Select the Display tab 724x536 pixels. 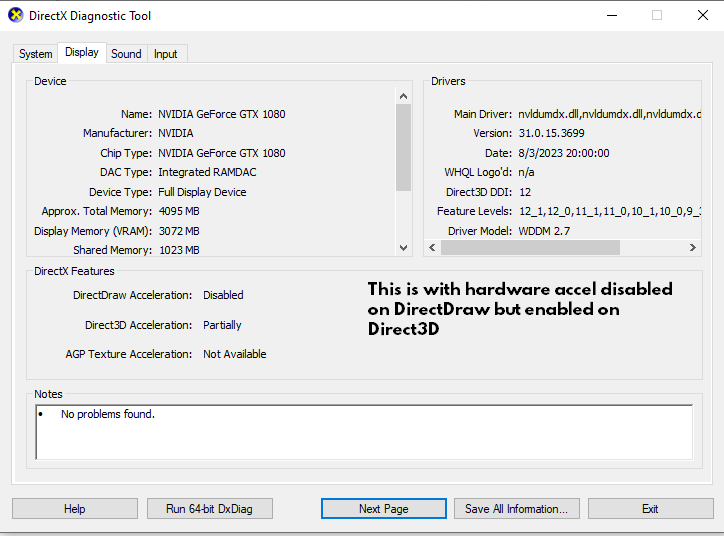click(x=82, y=53)
